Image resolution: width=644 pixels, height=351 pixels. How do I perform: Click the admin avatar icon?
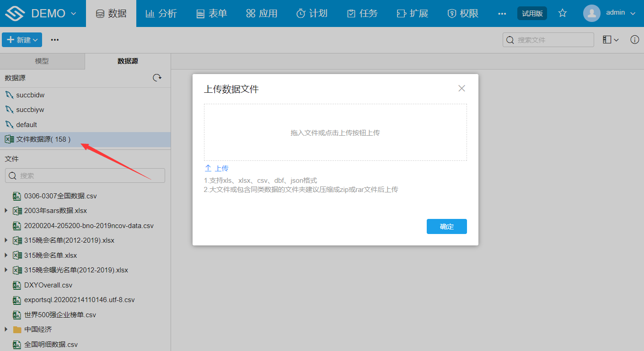point(591,13)
